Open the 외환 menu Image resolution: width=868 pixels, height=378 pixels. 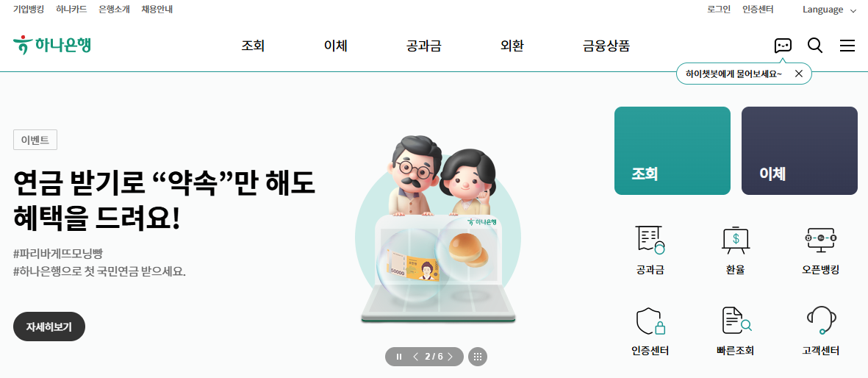tap(512, 46)
